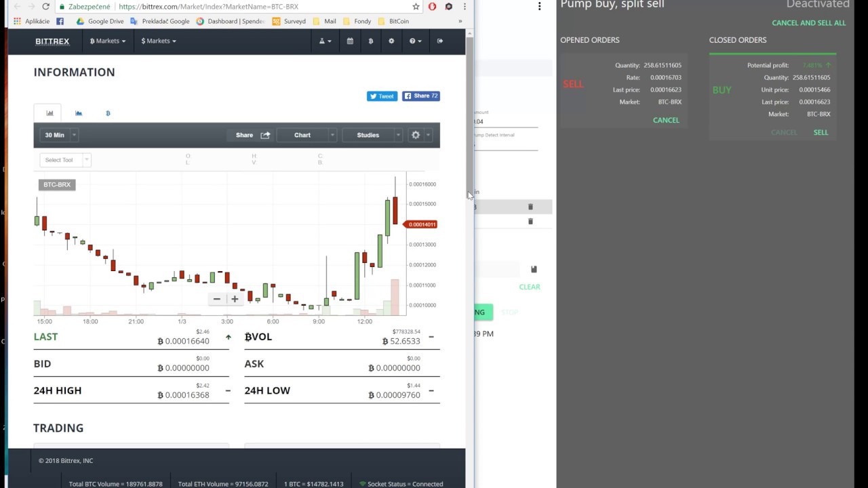This screenshot has width=868, height=488.
Task: Open the bot window's three-dot menu
Action: 539,6
